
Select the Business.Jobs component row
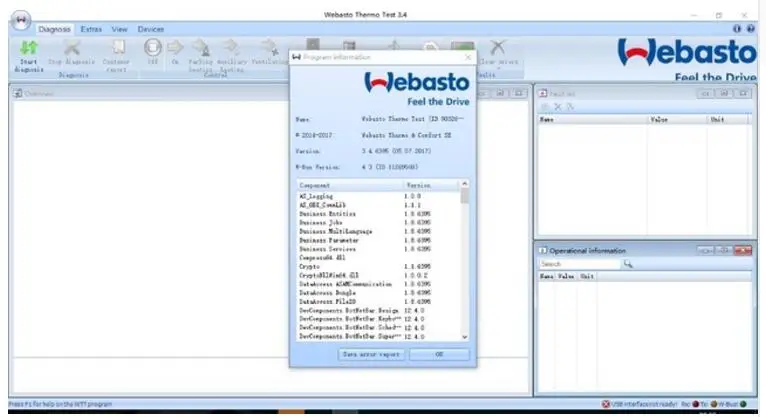379,223
